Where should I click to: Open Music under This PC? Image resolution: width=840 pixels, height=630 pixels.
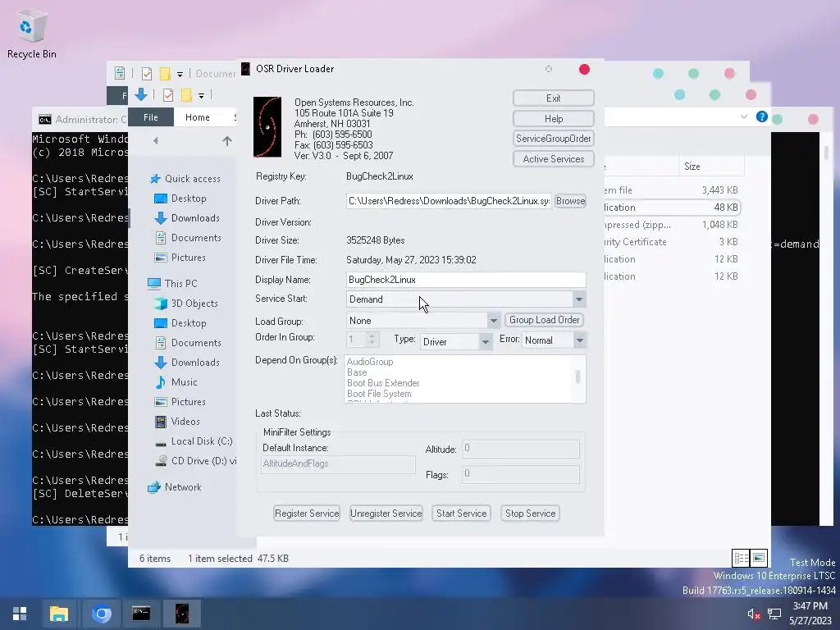(x=176, y=382)
